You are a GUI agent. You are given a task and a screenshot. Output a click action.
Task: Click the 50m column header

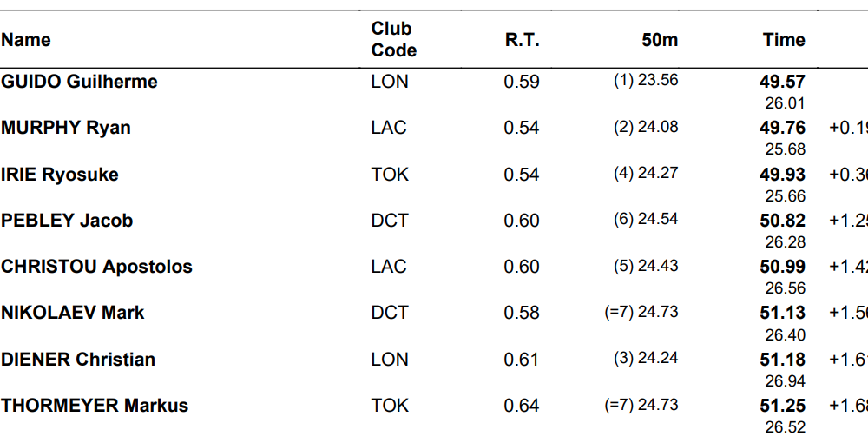(x=660, y=40)
